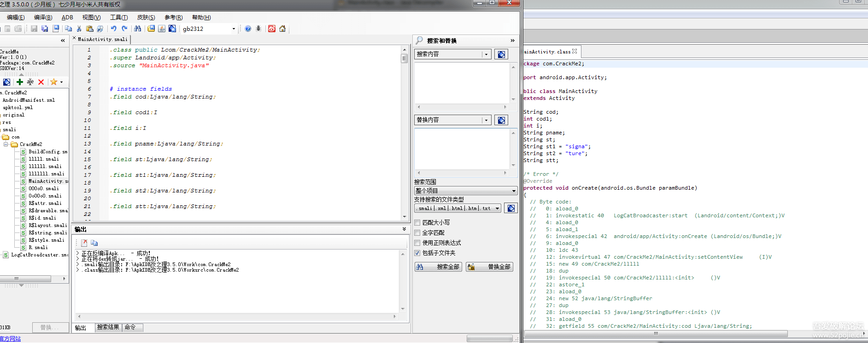Click the copy output icon

pos(94,243)
